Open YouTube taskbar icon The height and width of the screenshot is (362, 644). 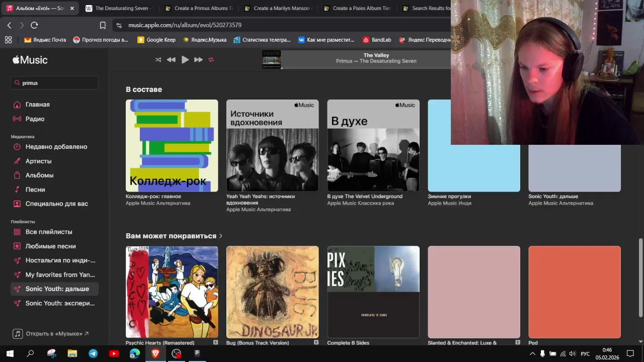(x=114, y=353)
